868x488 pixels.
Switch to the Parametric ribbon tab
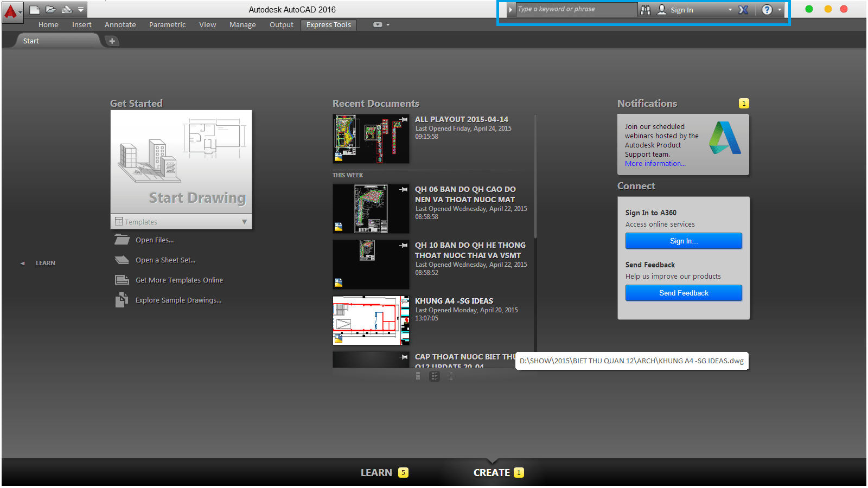[168, 25]
